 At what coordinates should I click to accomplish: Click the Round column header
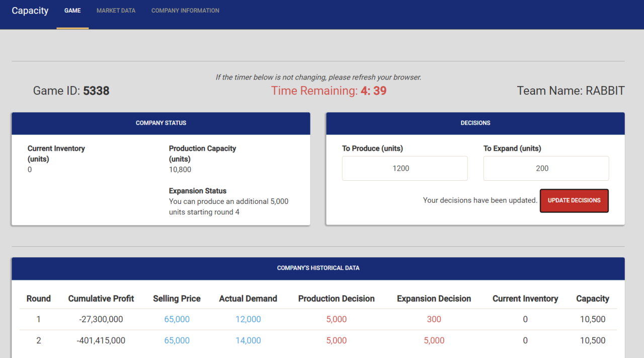tap(39, 299)
